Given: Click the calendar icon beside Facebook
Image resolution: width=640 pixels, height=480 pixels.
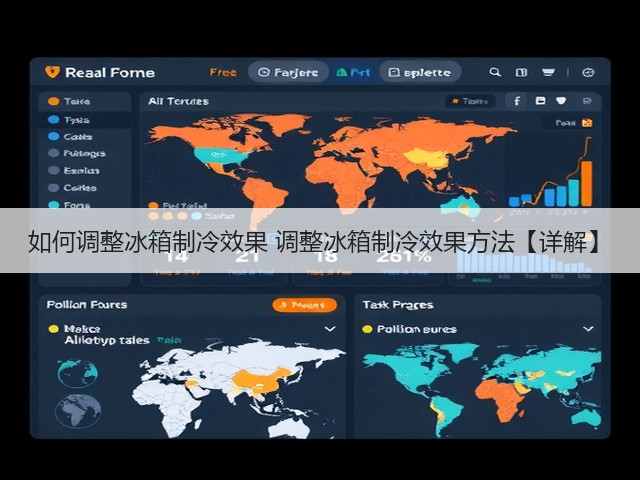Looking at the screenshot, I should click(540, 101).
